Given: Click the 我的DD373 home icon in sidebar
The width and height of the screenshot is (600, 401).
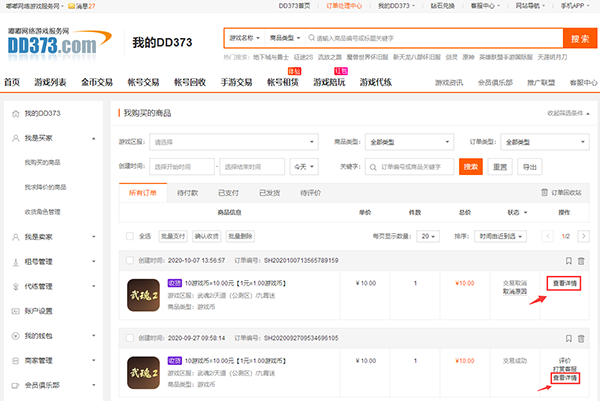Looking at the screenshot, I should coord(14,115).
